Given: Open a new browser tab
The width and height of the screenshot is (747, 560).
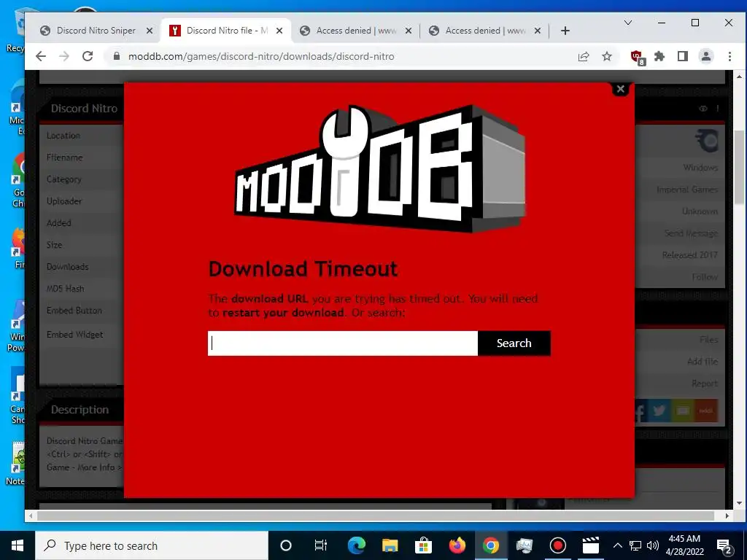Looking at the screenshot, I should click(565, 31).
